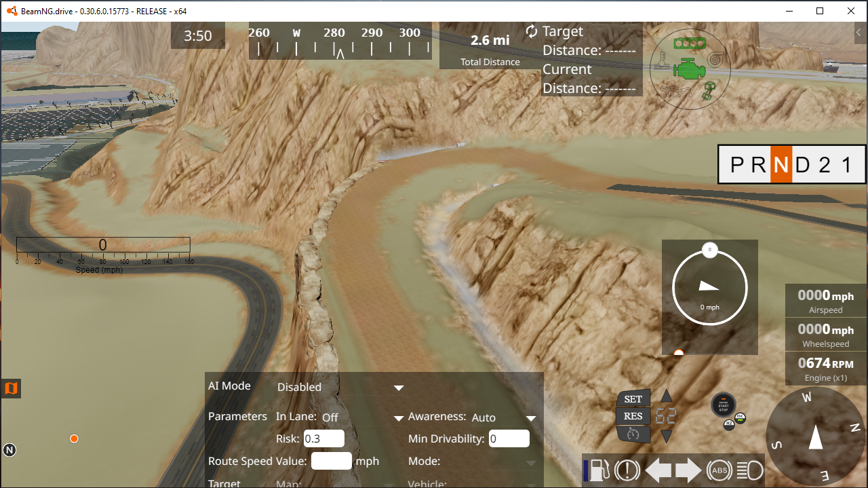Screen dimensions: 868x488
Task: Increase cruise speed with up arrow
Action: point(667,396)
